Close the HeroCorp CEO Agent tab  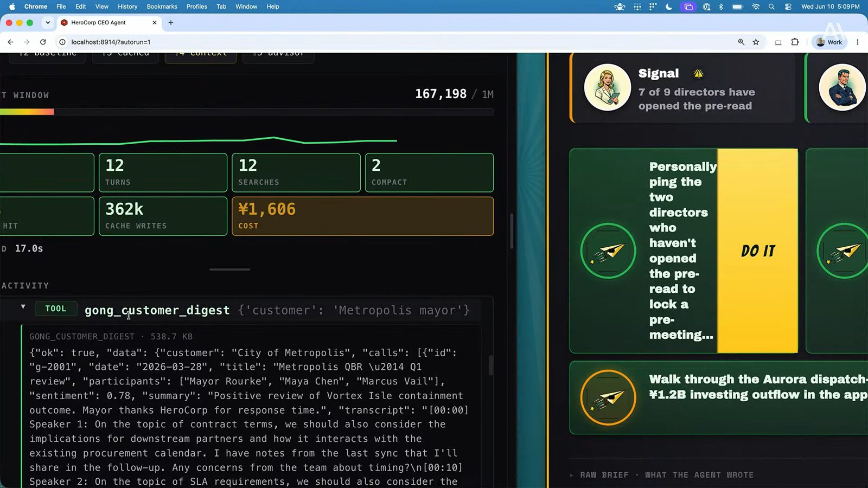[x=155, y=23]
